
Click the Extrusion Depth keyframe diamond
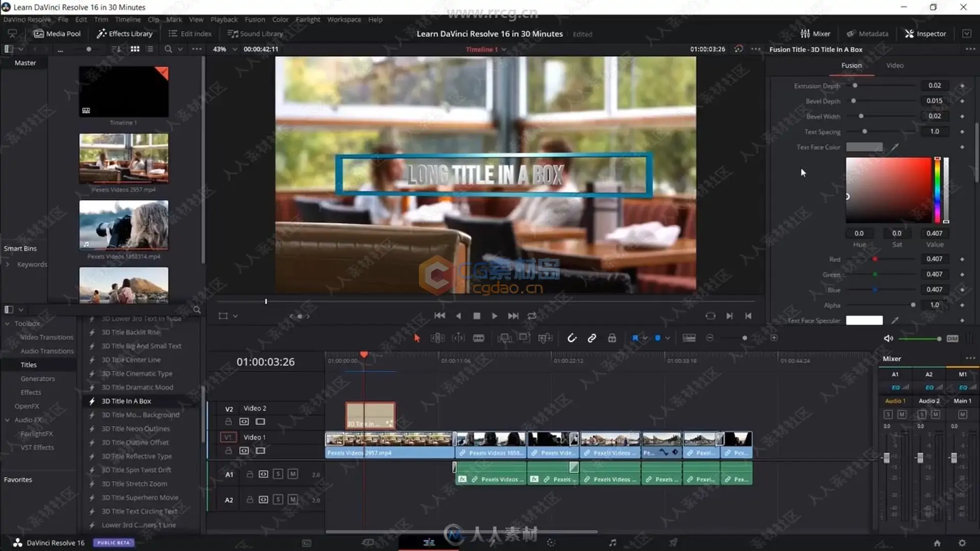point(962,86)
